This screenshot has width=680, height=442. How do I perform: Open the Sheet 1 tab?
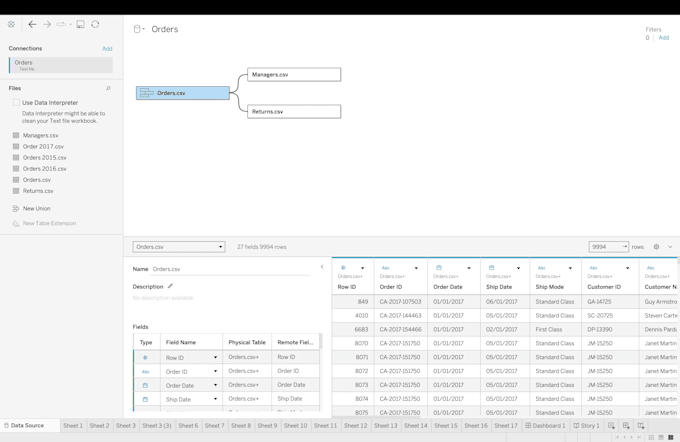pyautogui.click(x=73, y=426)
